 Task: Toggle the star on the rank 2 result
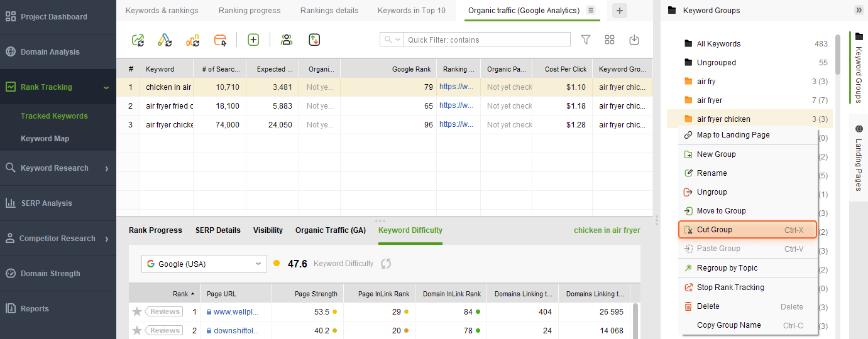tap(137, 330)
